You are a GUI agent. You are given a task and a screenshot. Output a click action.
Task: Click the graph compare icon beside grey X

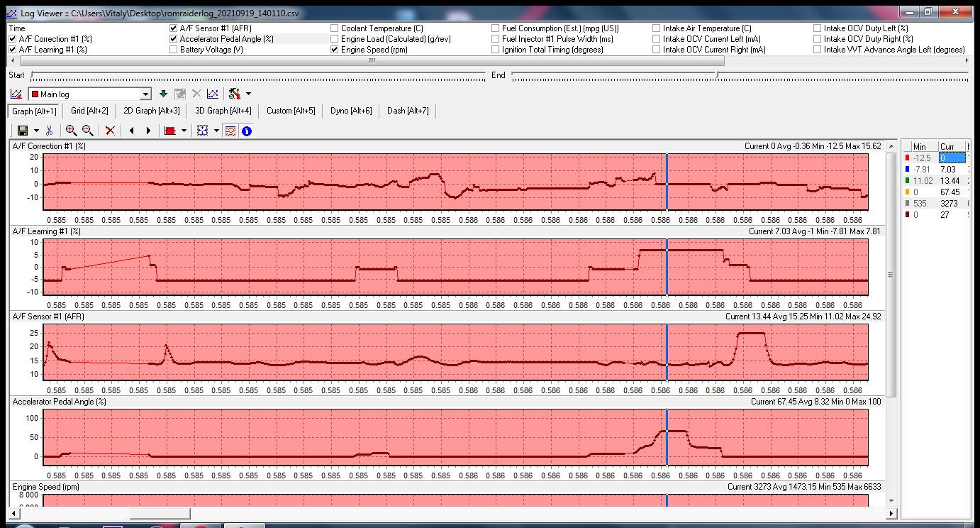(x=212, y=94)
